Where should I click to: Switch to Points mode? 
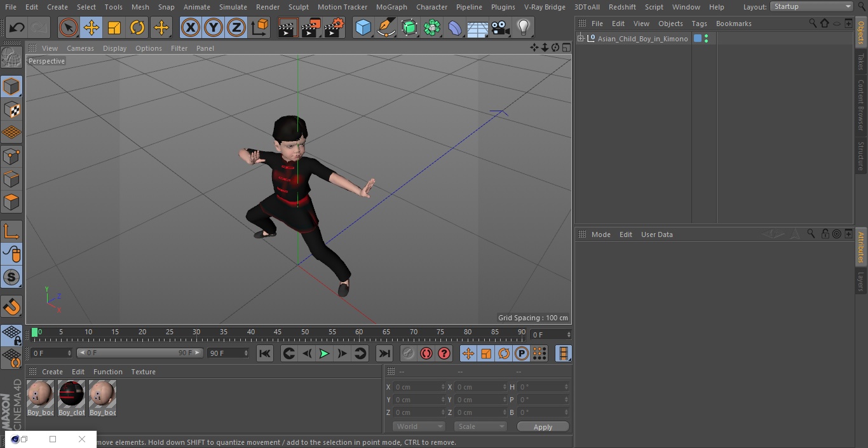point(11,156)
